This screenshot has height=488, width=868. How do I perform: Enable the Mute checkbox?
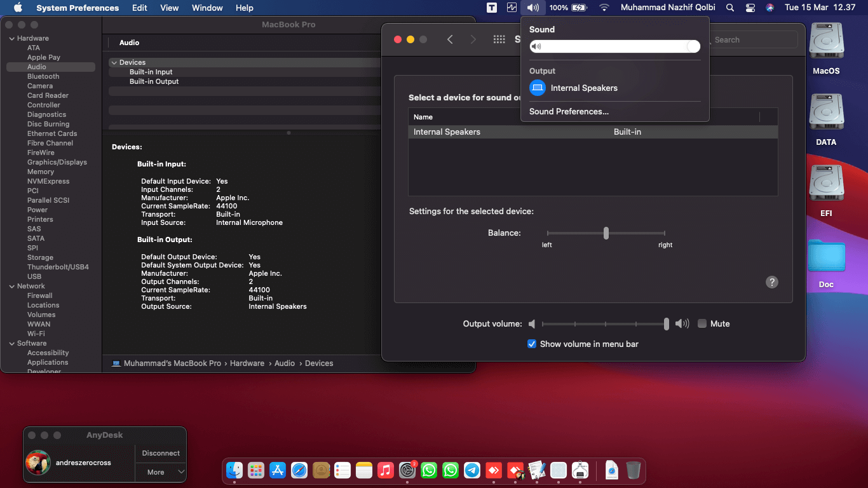(x=702, y=323)
